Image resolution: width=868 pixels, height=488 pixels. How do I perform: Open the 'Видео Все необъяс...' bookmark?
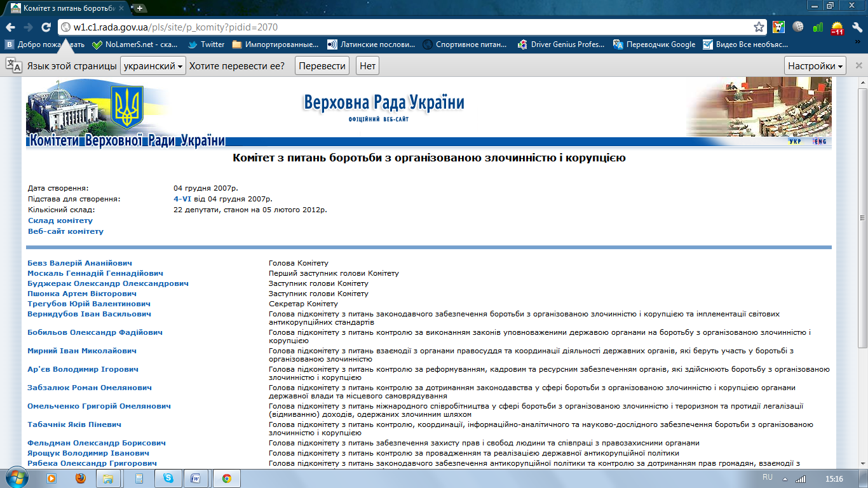(745, 44)
